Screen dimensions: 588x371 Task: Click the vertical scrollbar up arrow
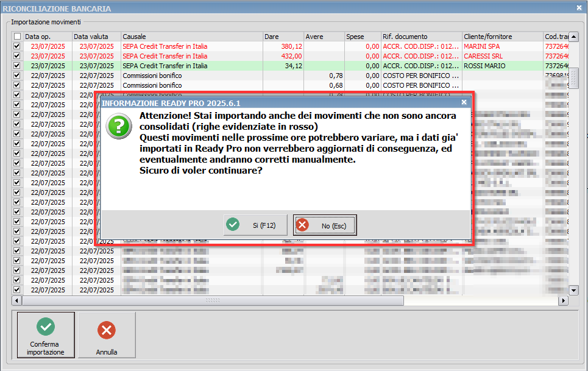coord(574,37)
